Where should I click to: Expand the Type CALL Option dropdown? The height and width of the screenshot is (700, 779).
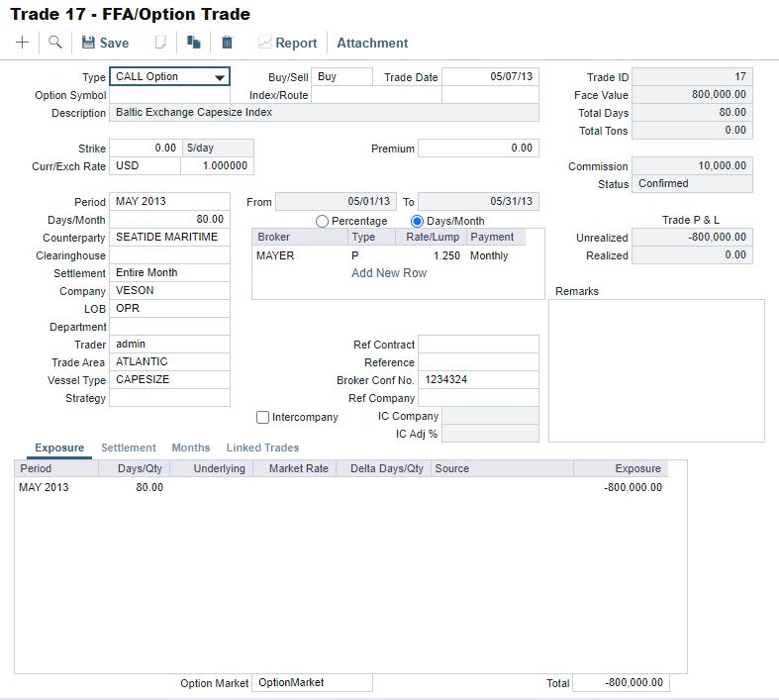(219, 77)
